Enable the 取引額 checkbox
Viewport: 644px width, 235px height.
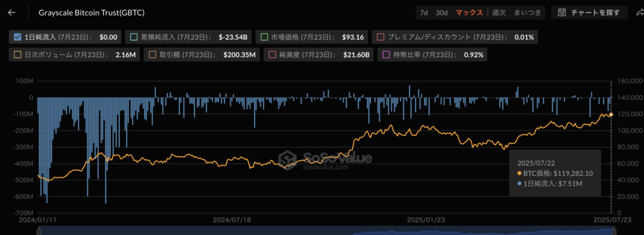pos(152,54)
